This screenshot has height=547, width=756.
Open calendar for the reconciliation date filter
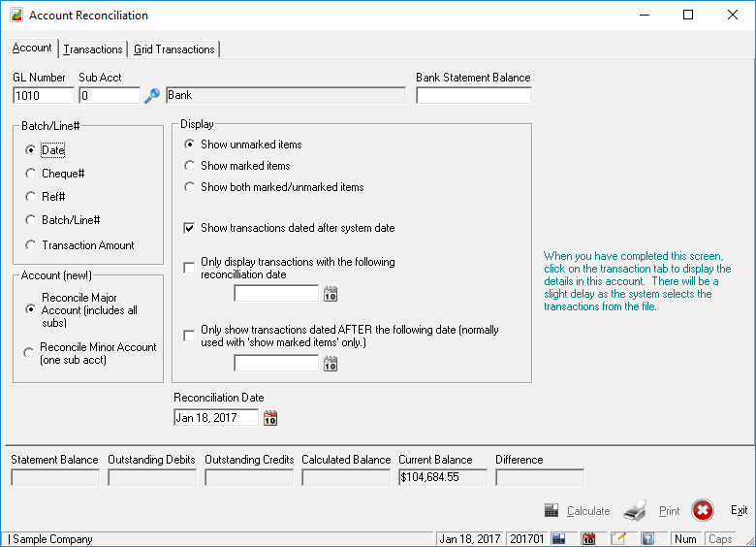click(331, 294)
